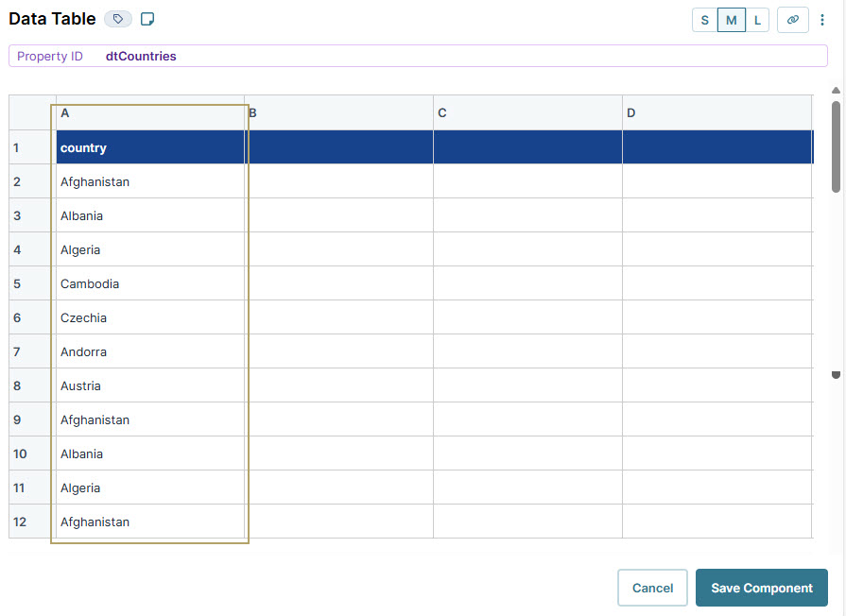Click row number 5 header
The height and width of the screenshot is (616, 846).
[32, 283]
